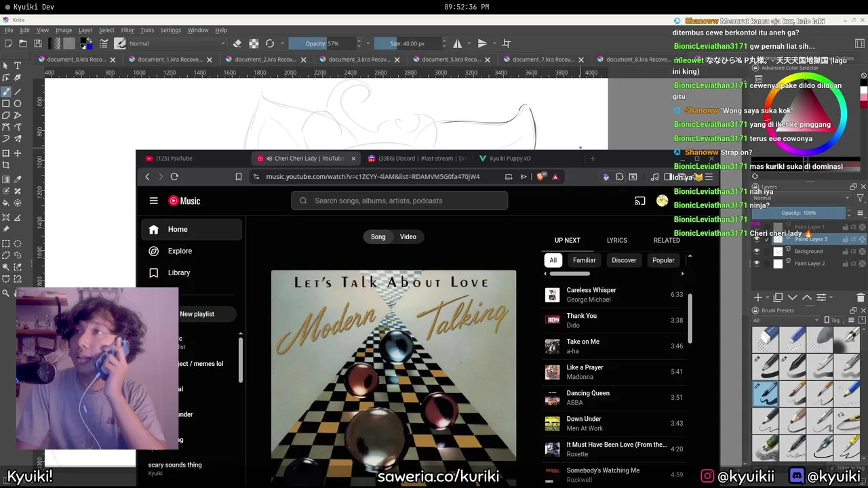Select the Text tool in Krita toolbox

(18, 66)
